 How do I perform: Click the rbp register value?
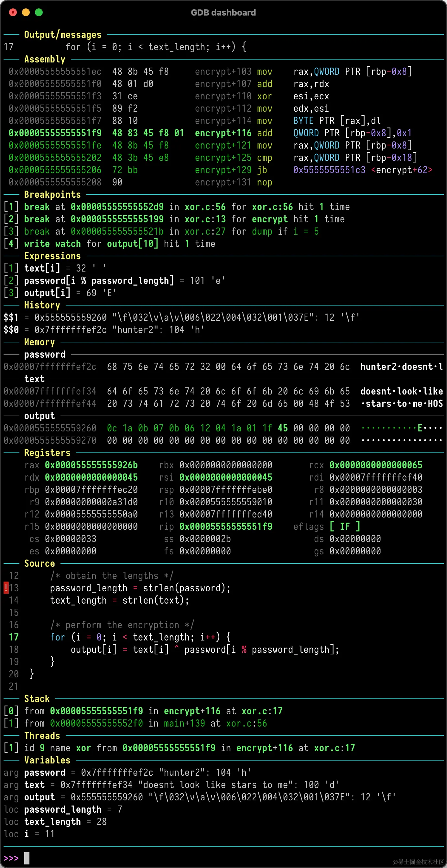pyautogui.click(x=91, y=490)
